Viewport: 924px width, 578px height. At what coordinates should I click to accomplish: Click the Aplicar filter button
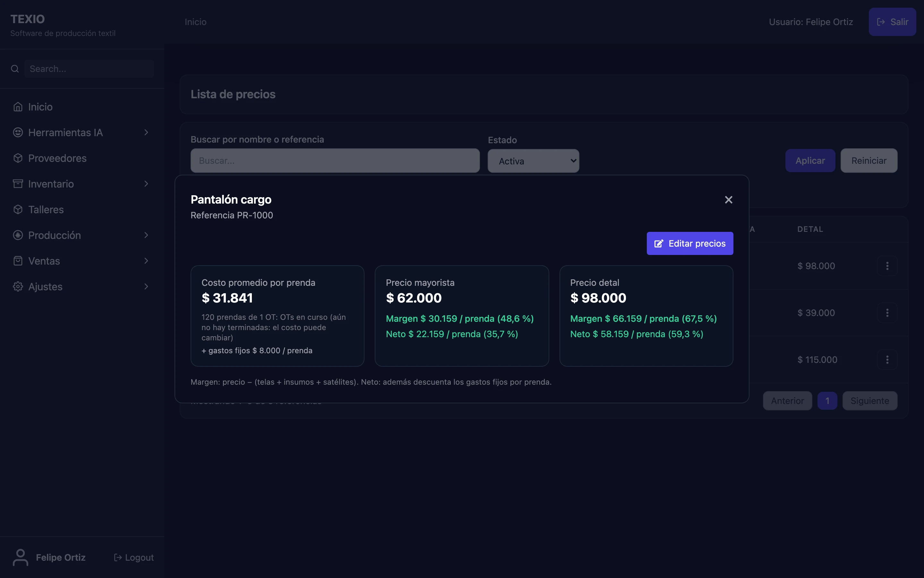[x=810, y=161]
